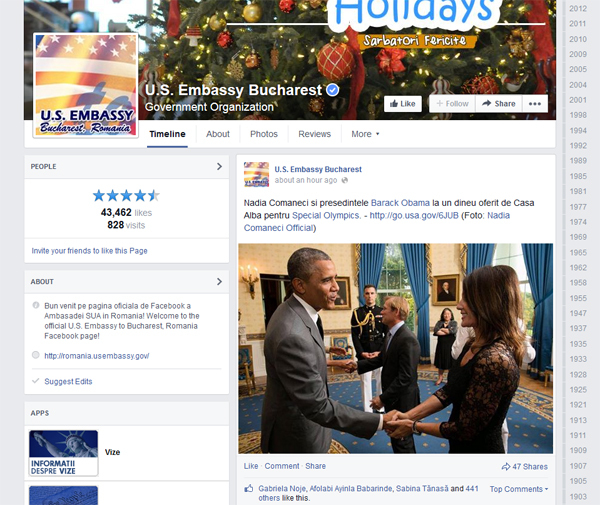The image size is (600, 505).
Task: Click the star rating in People box
Action: coord(126,195)
